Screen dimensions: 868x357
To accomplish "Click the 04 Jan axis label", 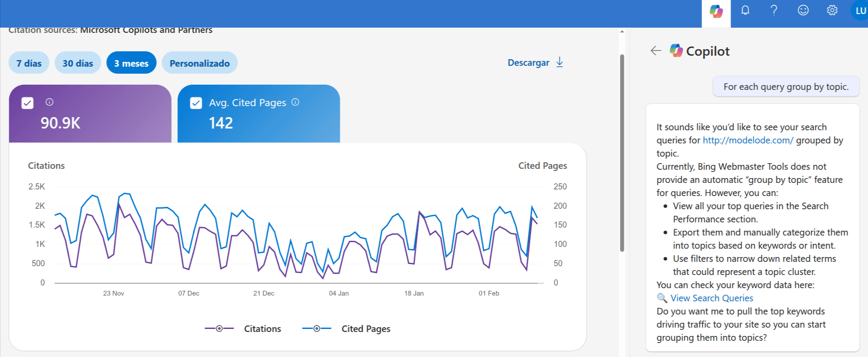I will pos(339,293).
